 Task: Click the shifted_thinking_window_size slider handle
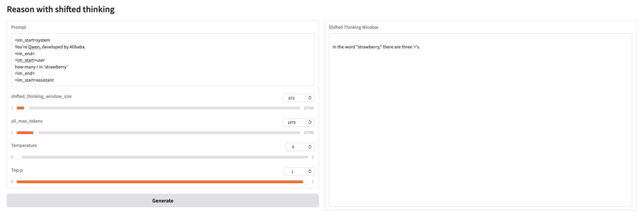[26, 108]
